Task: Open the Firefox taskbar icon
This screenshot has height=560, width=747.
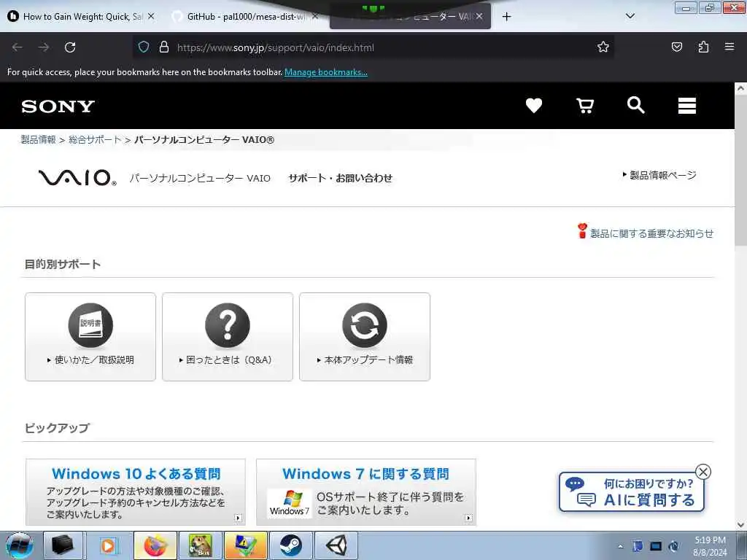Action: [155, 545]
